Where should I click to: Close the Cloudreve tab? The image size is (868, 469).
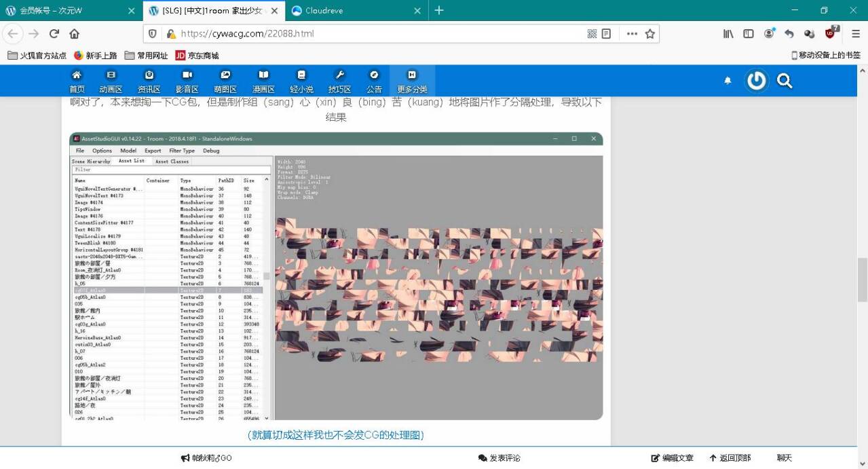tap(418, 11)
